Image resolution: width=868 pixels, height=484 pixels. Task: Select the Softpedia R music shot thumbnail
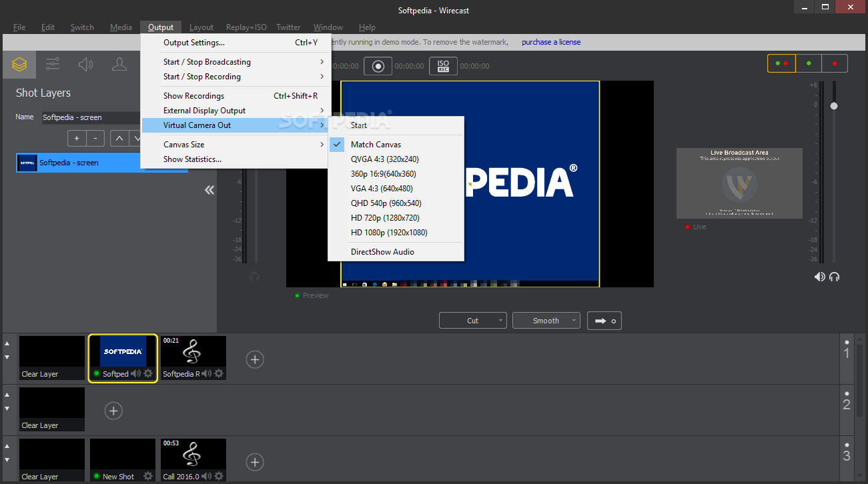tap(193, 358)
